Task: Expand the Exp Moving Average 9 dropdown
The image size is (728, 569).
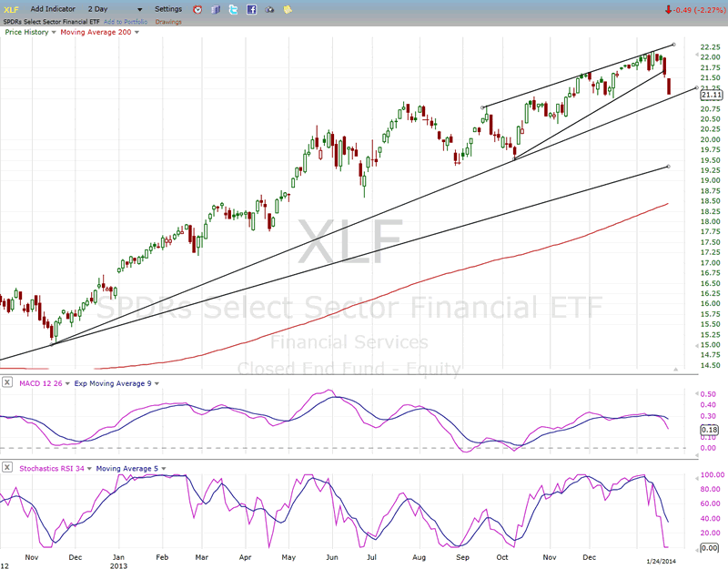Action: pyautogui.click(x=157, y=383)
